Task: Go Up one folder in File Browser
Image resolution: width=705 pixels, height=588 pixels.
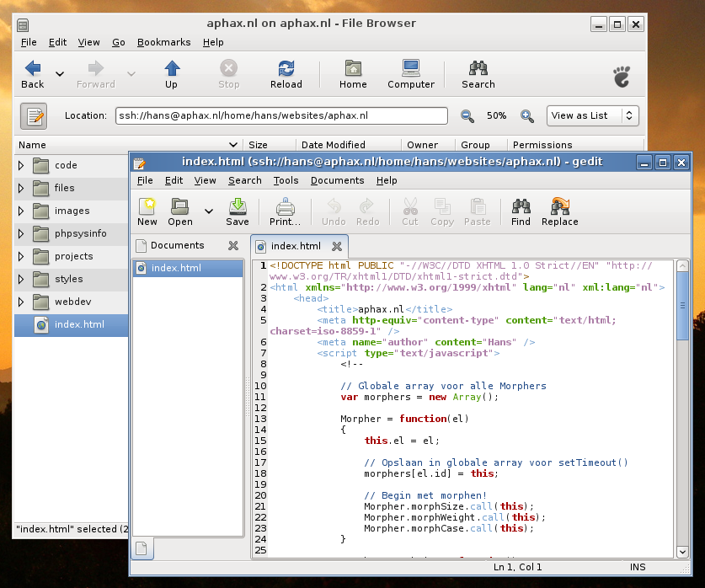Action: click(171, 75)
